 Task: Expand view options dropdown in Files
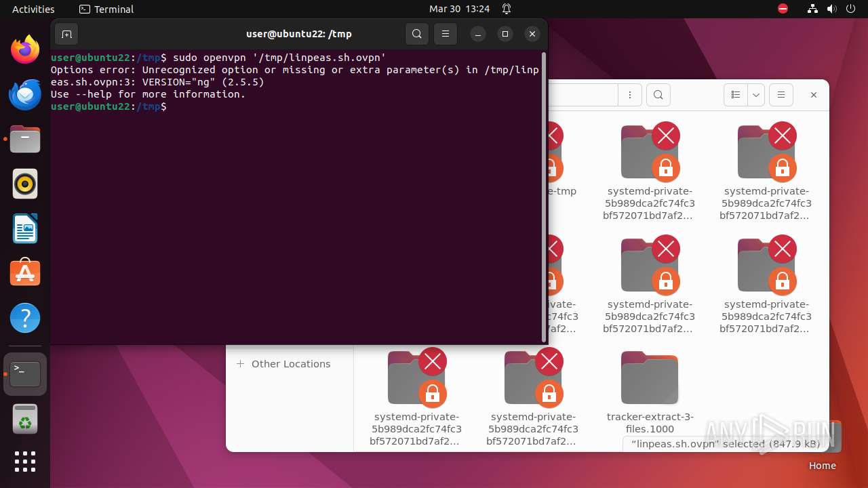point(756,95)
